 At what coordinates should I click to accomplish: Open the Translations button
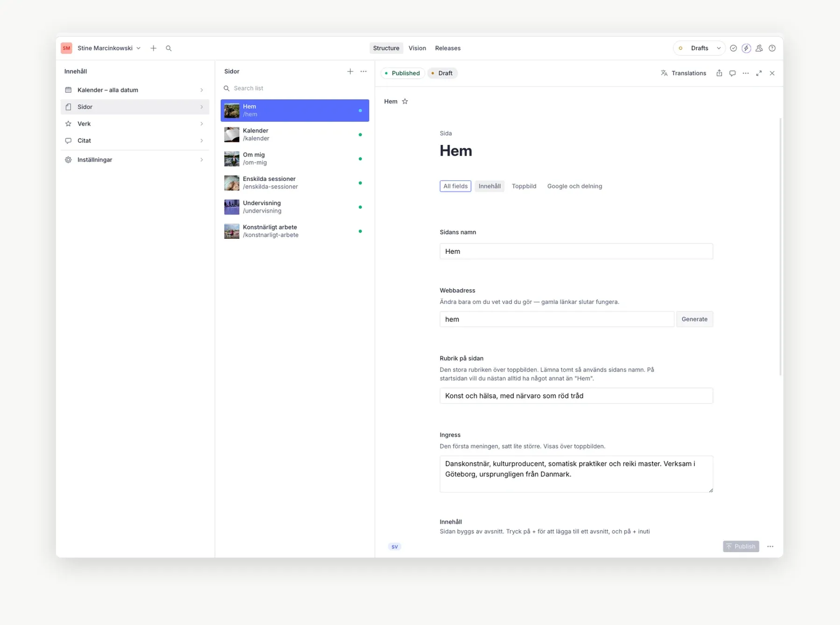tap(683, 73)
